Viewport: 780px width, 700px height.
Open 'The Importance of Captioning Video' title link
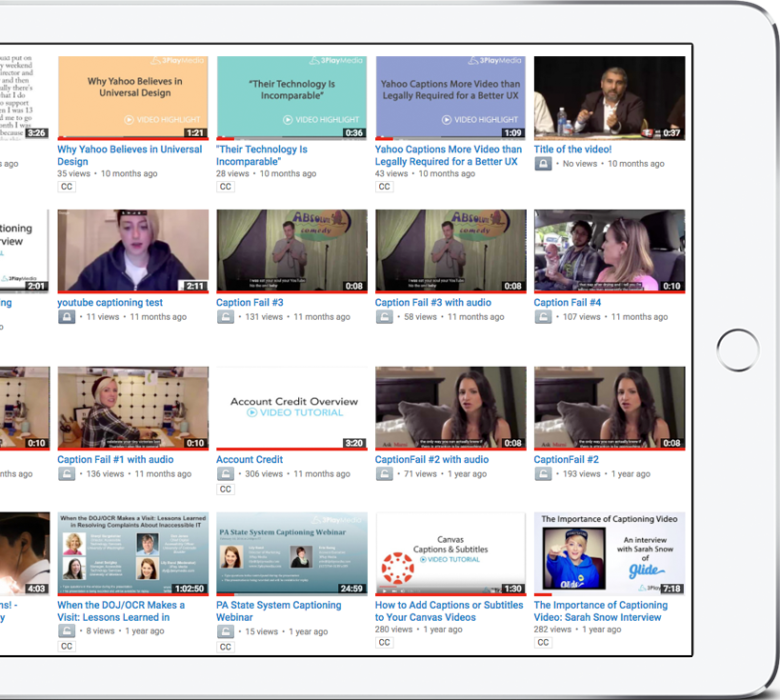(600, 611)
